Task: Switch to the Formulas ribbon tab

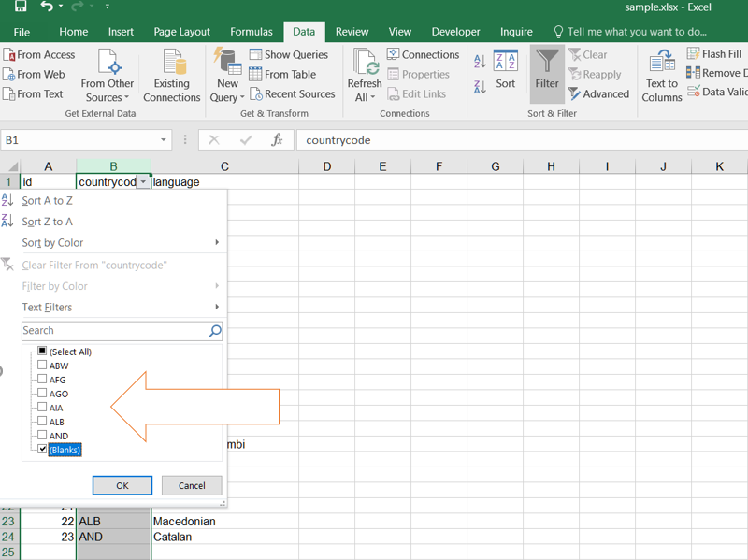Action: 252,32
